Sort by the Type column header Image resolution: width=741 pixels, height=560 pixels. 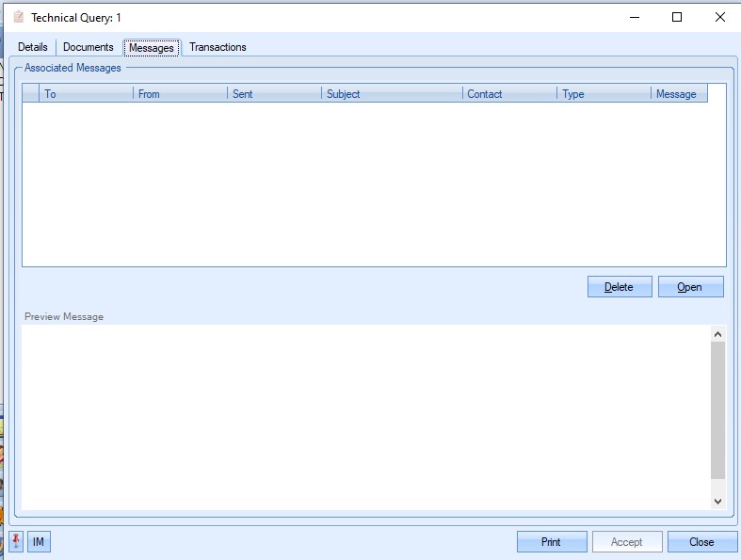604,93
